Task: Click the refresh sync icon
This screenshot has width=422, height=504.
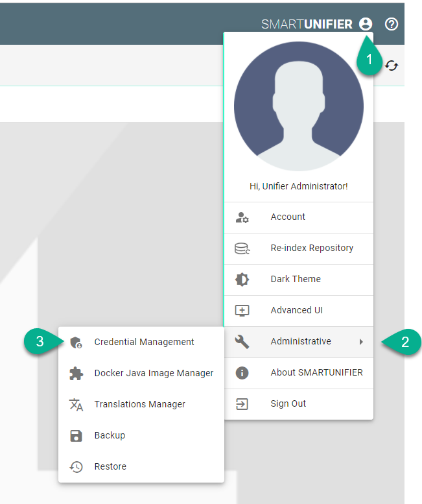Action: [x=392, y=66]
